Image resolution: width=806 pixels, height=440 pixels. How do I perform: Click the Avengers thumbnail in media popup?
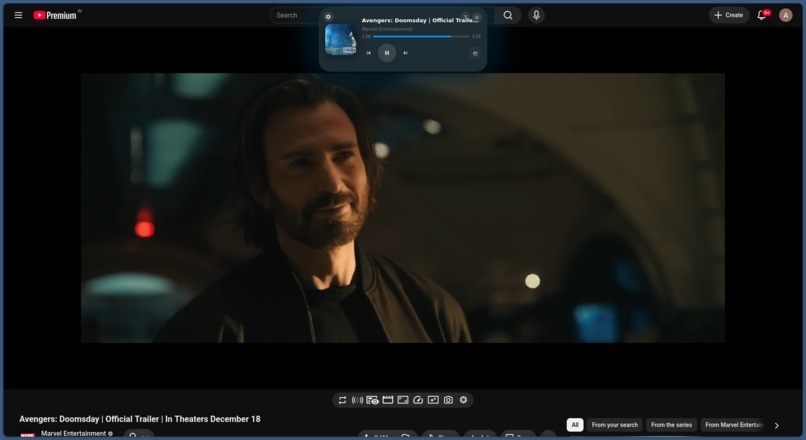point(341,40)
